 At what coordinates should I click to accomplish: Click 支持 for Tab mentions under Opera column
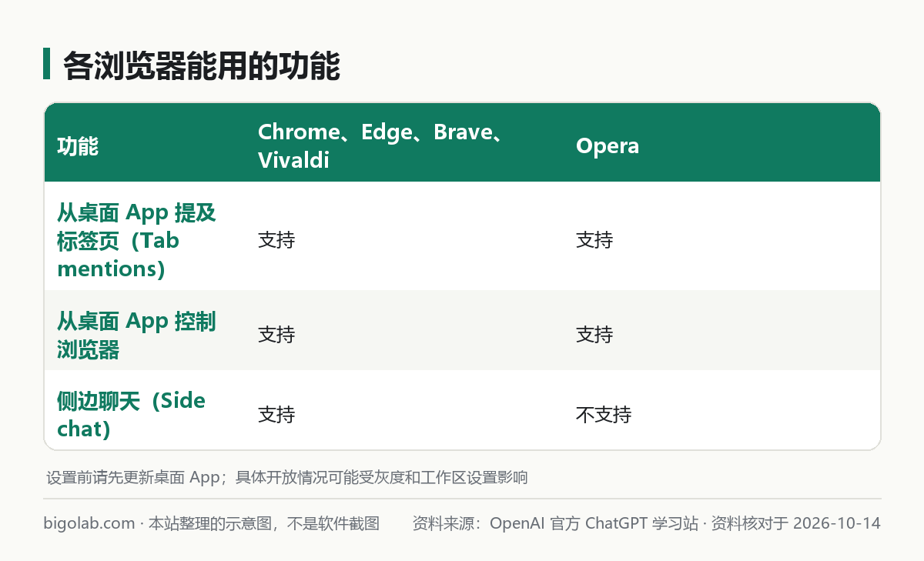[594, 240]
